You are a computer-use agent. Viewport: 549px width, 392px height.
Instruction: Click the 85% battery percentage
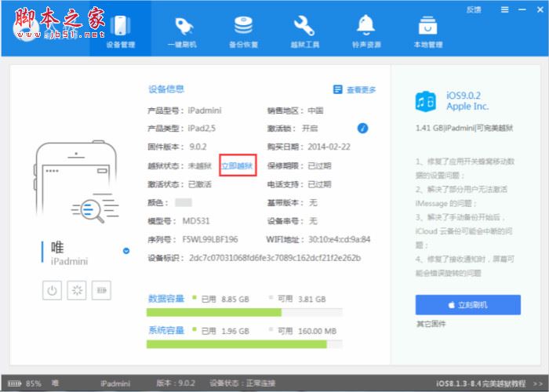tap(33, 383)
